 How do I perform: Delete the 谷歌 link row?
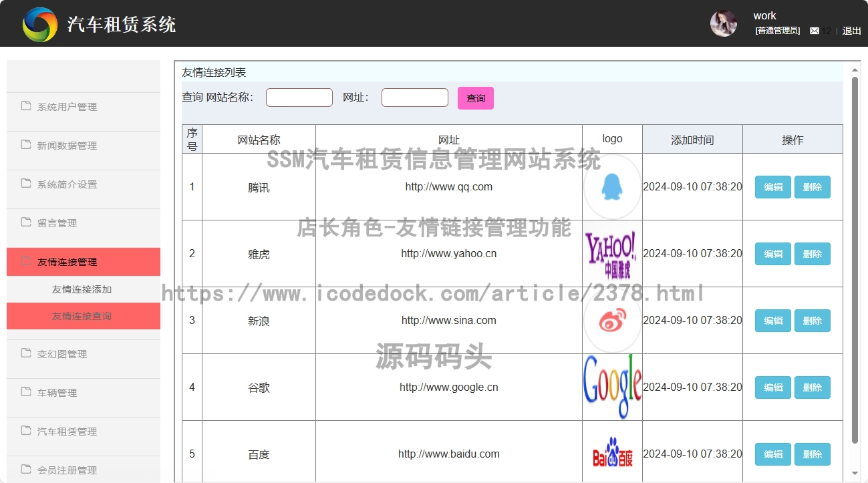click(x=813, y=387)
